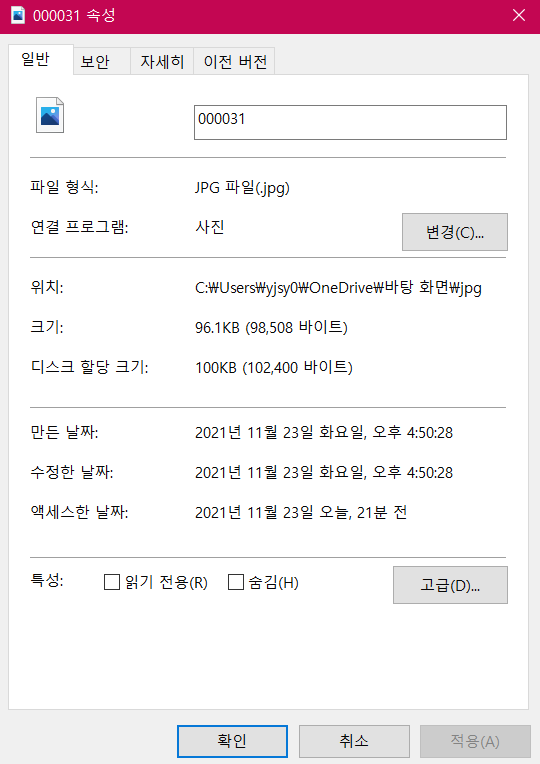The width and height of the screenshot is (540, 764).
Task: Click the 액세스한 날짜: label
Action: [x=79, y=512]
